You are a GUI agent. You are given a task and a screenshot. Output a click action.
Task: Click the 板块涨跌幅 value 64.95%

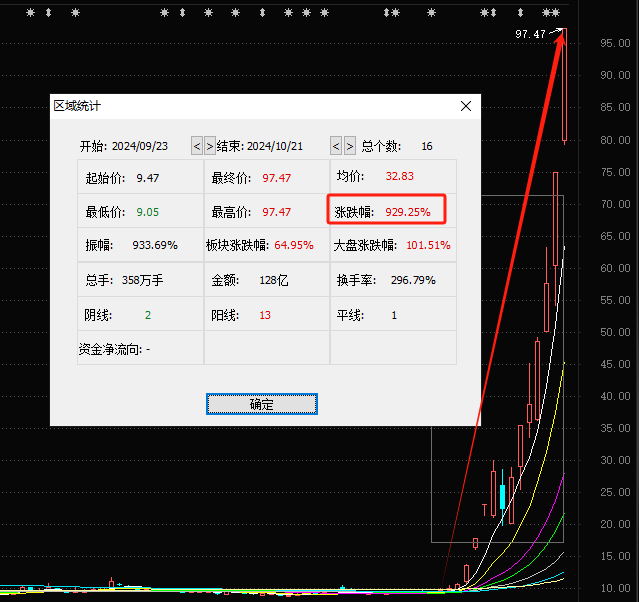[x=294, y=245]
